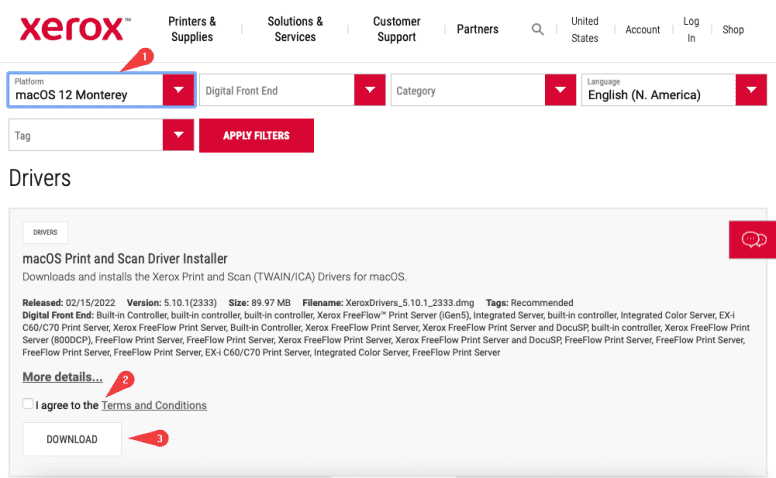Show More details for the driver

(62, 377)
